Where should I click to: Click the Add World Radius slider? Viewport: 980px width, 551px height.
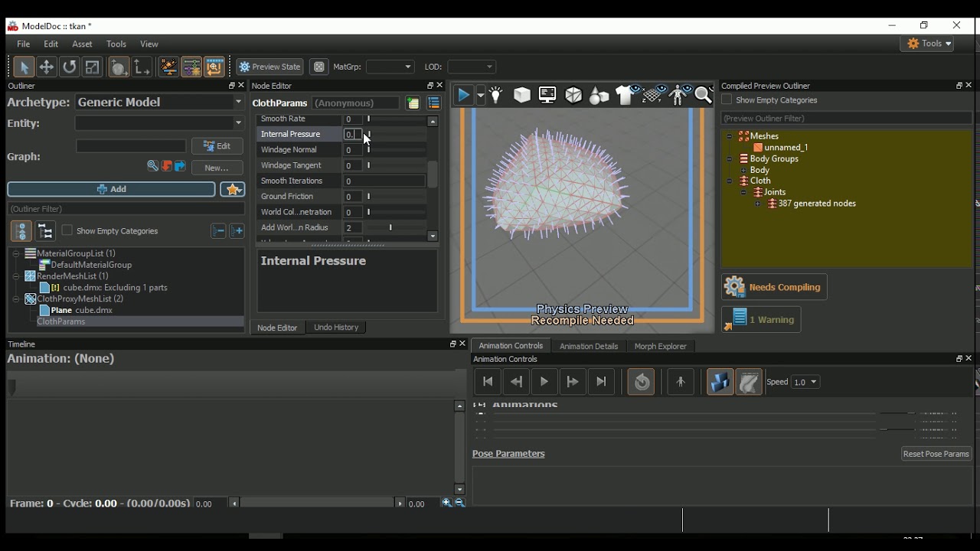[394, 227]
